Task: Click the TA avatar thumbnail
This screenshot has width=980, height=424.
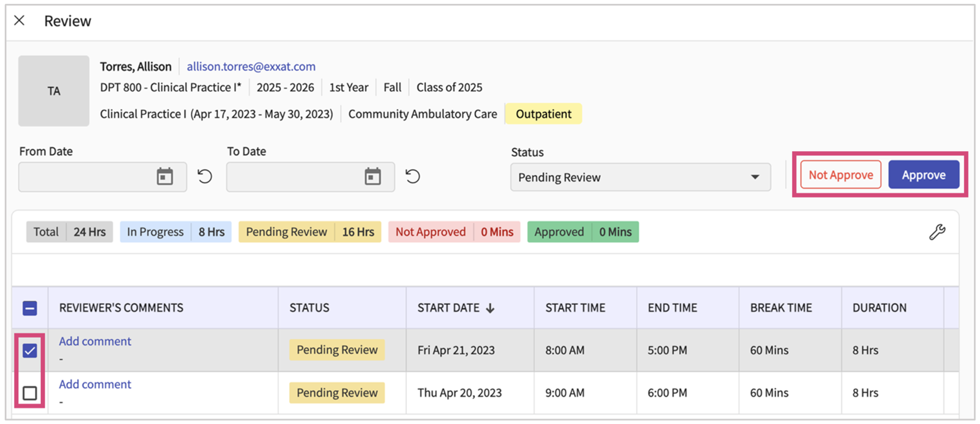Action: pyautogui.click(x=54, y=91)
